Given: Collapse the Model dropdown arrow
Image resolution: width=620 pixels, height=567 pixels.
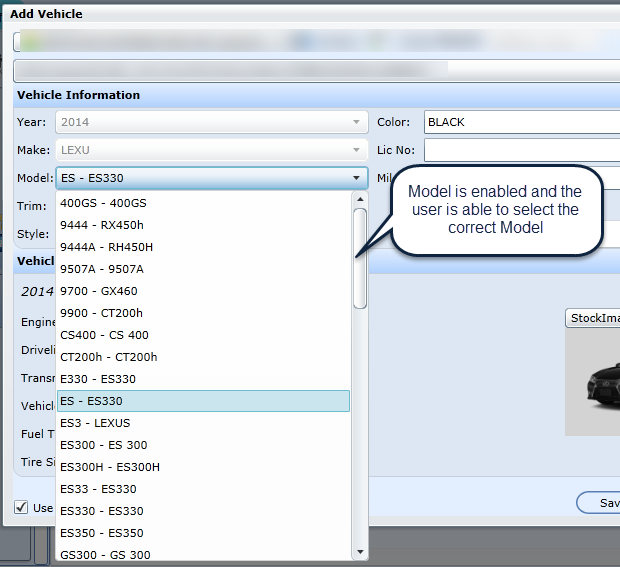Looking at the screenshot, I should point(356,178).
